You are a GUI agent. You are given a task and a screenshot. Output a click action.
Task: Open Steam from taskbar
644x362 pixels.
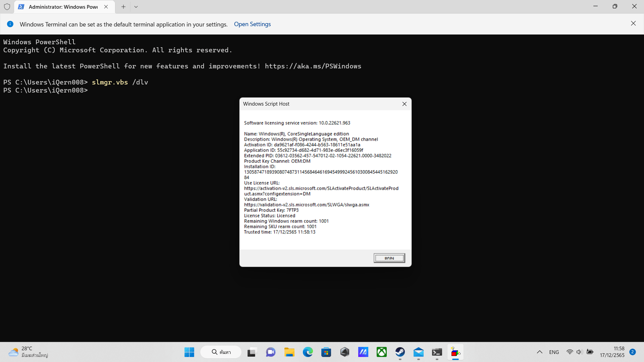[x=400, y=352]
